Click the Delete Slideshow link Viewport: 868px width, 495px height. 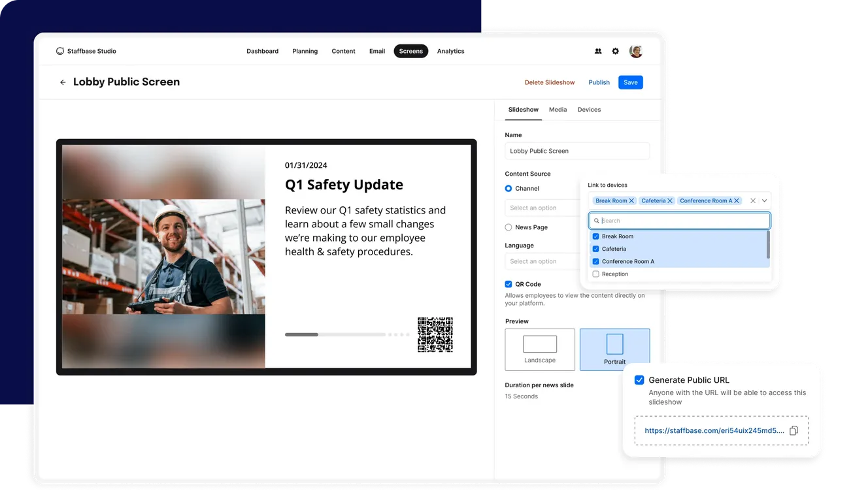point(550,82)
